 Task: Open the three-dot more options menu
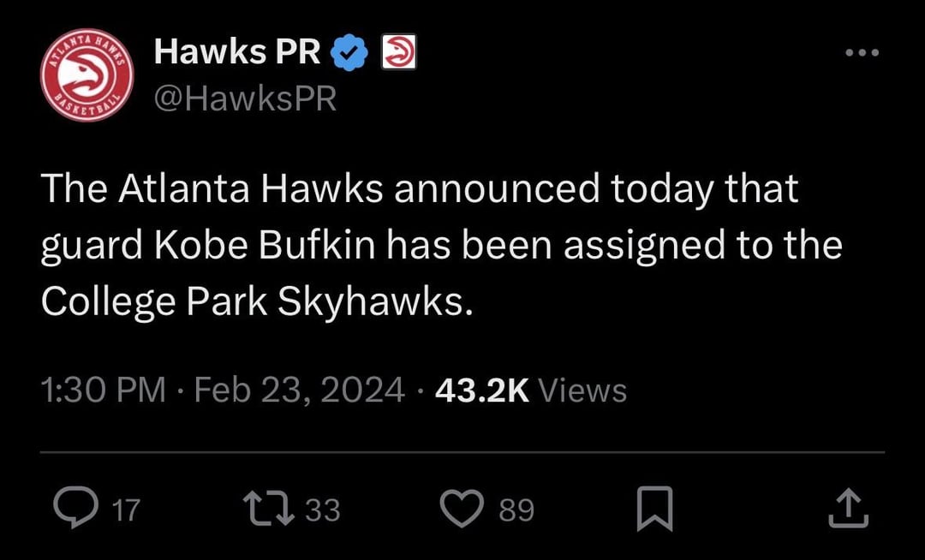[x=861, y=53]
